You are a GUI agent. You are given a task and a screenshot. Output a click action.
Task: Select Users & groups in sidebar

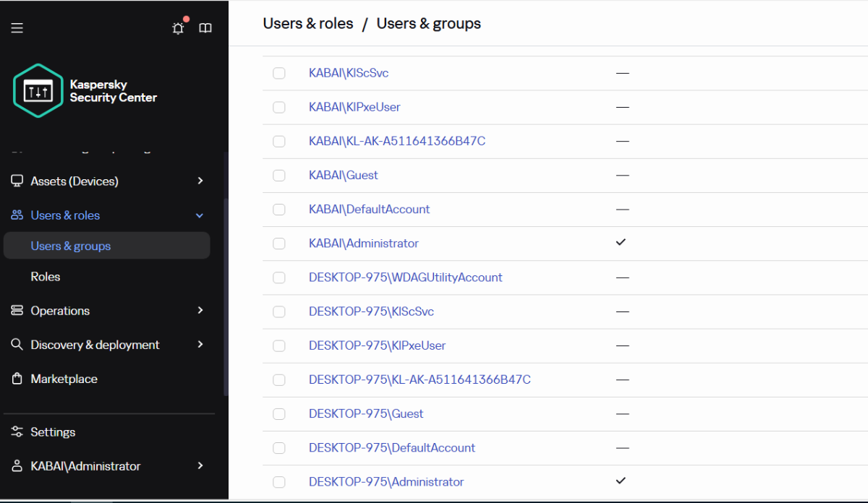[107, 246]
